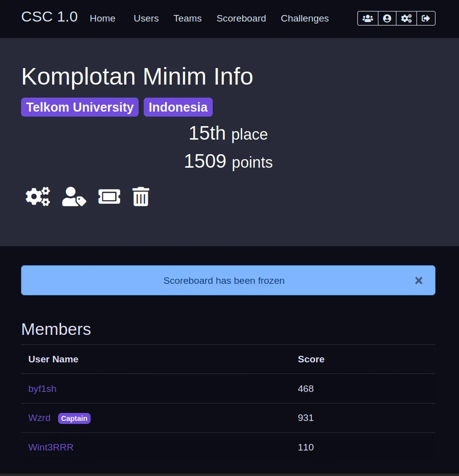Click the Indonesia badge

[x=178, y=107]
